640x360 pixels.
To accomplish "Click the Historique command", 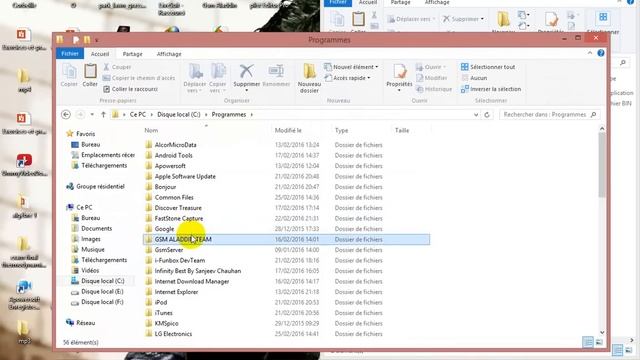I will 434,89.
